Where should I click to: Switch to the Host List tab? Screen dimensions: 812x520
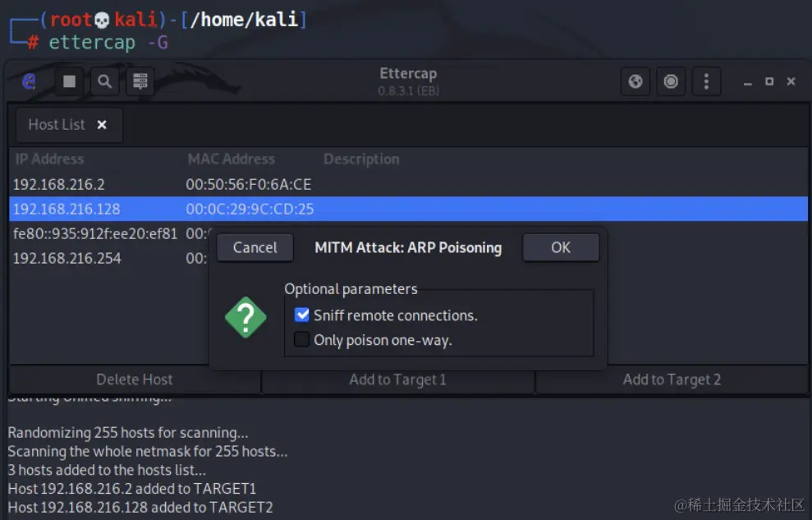(x=57, y=125)
